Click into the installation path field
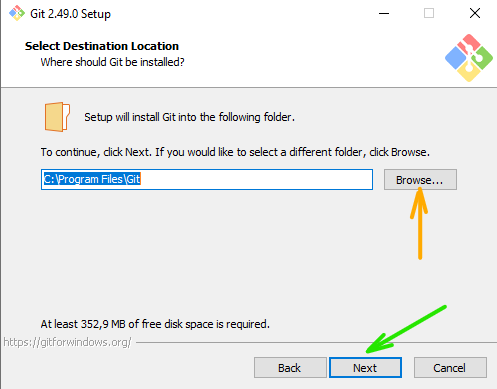The image size is (497, 389). [207, 180]
